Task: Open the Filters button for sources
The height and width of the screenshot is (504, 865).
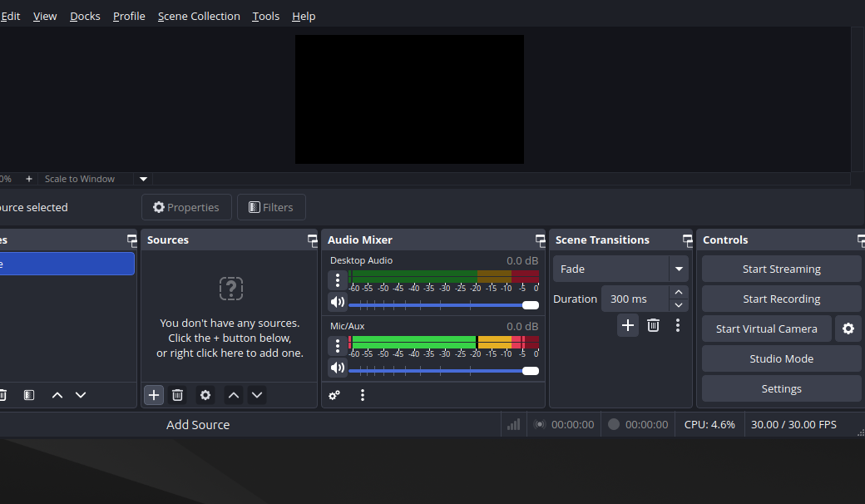Action: click(271, 207)
